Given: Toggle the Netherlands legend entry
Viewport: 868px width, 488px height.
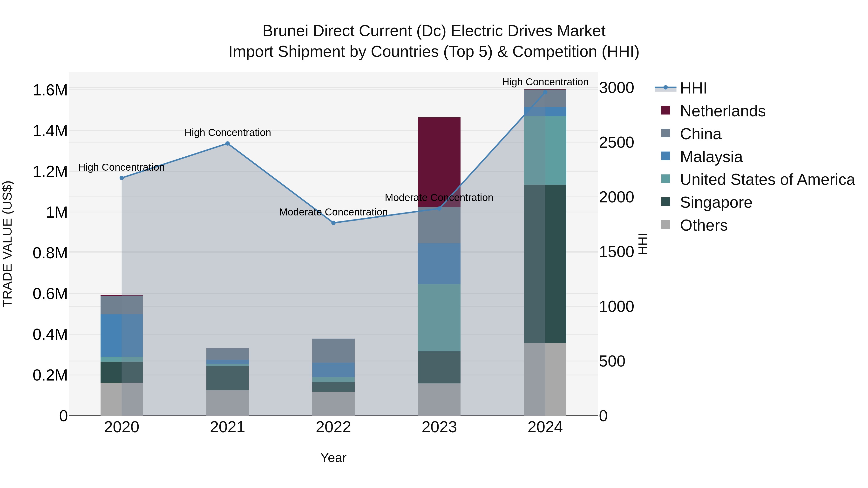Looking at the screenshot, I should 713,111.
